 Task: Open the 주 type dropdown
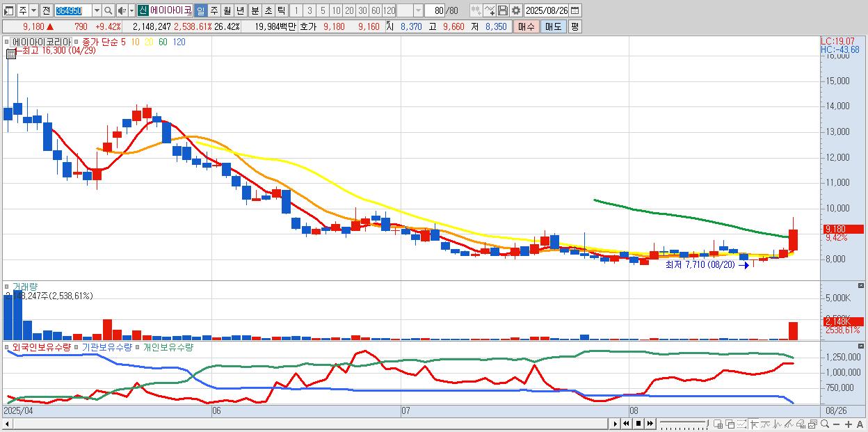pos(33,10)
